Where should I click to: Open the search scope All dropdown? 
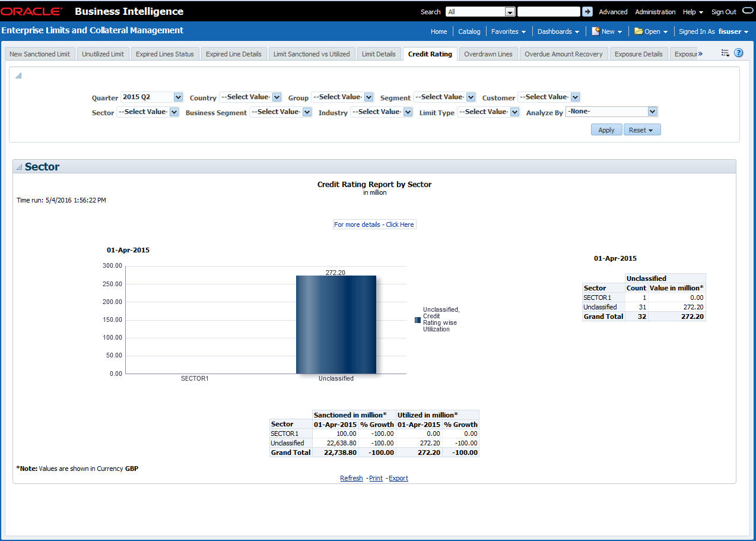tap(510, 12)
